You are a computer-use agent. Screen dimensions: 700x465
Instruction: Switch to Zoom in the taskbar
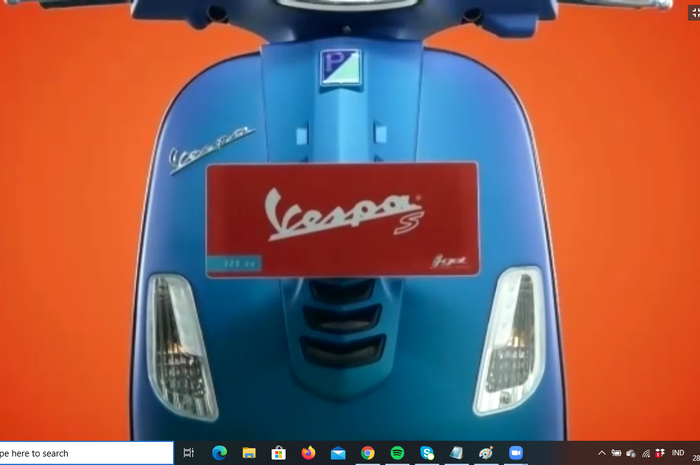pyautogui.click(x=516, y=453)
